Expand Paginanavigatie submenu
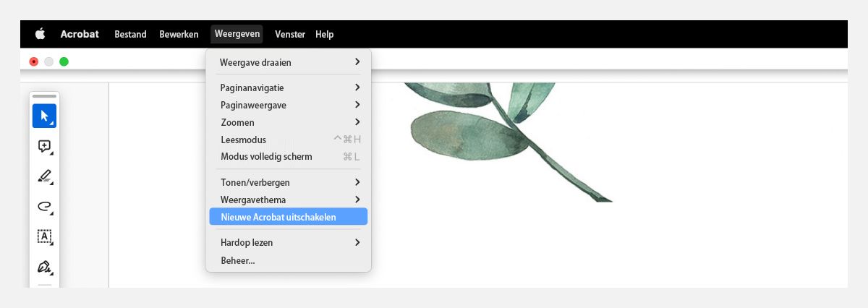 [289, 87]
